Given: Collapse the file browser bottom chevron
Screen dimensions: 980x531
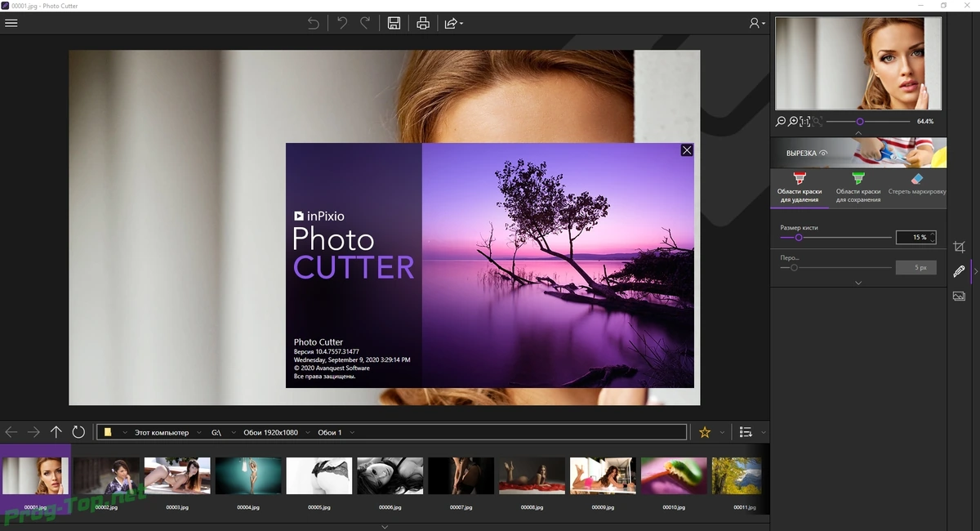Looking at the screenshot, I should (385, 526).
